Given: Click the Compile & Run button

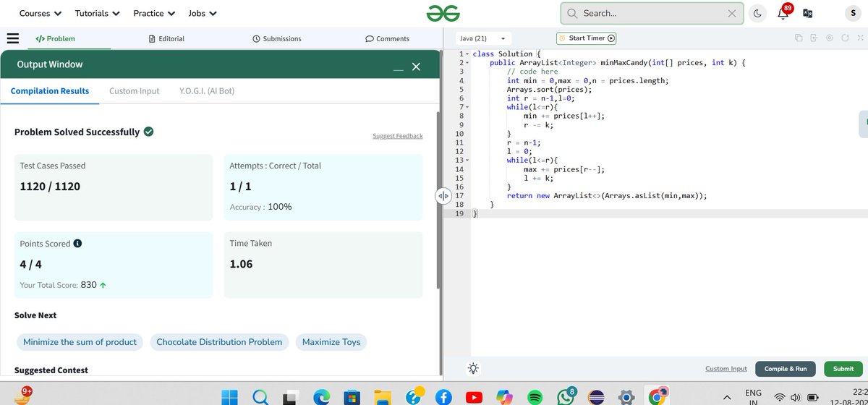Looking at the screenshot, I should (786, 369).
